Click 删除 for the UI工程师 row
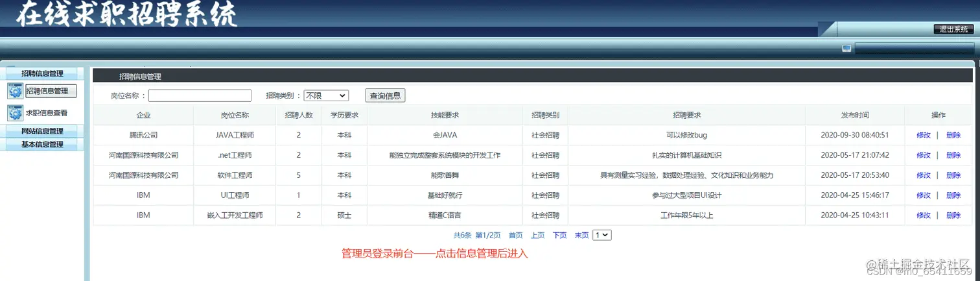 [x=953, y=195]
